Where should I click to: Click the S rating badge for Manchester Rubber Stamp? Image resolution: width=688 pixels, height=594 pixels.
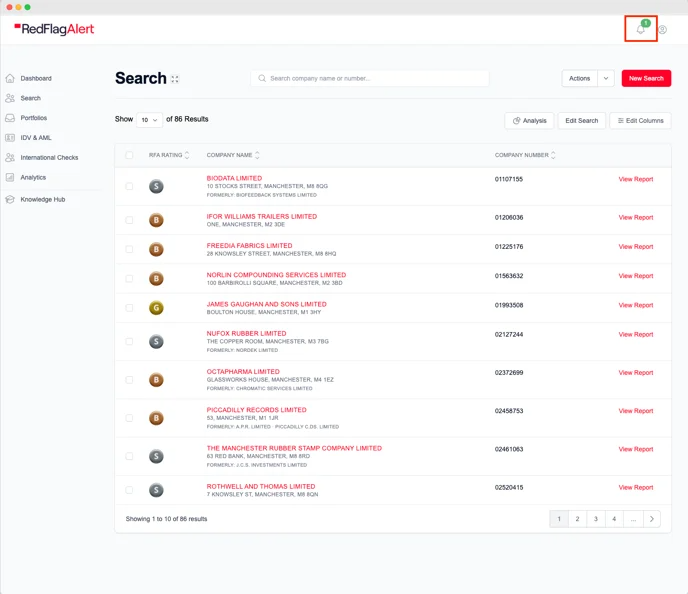[156, 456]
